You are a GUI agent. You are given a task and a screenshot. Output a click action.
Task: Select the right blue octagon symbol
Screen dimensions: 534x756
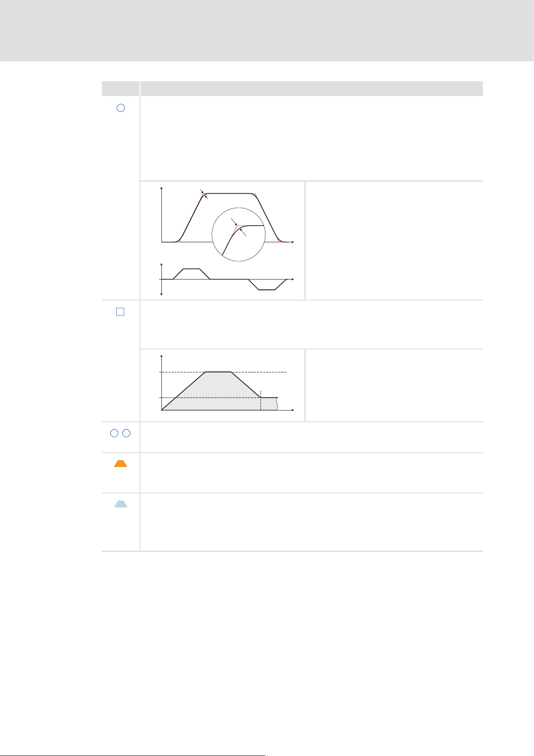pyautogui.click(x=126, y=433)
